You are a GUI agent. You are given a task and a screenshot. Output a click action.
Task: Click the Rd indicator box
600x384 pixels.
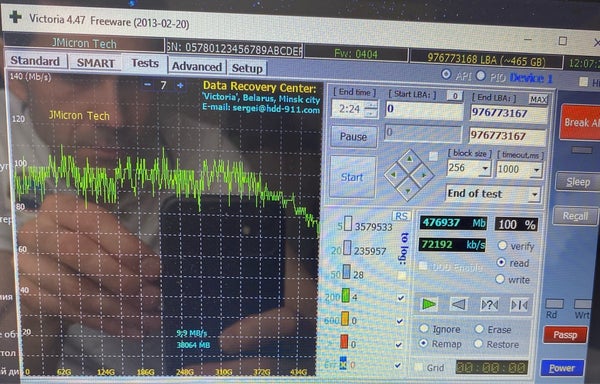[x=553, y=304]
